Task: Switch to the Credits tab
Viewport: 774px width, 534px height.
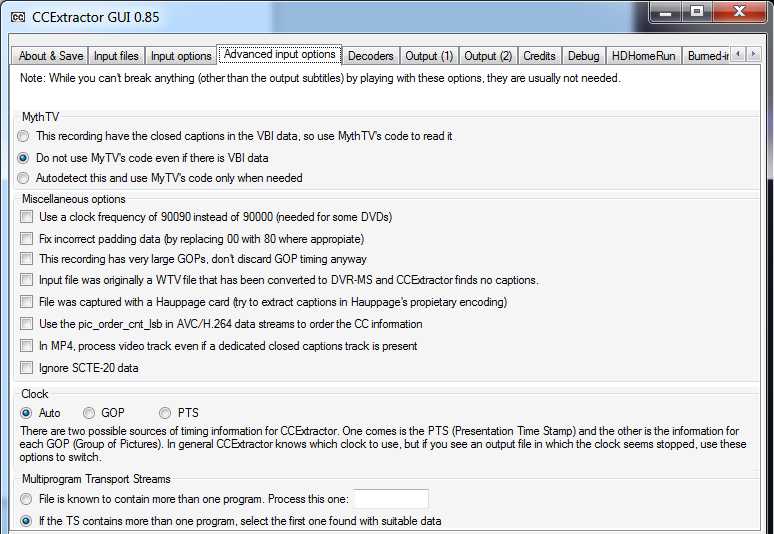Action: (x=539, y=56)
